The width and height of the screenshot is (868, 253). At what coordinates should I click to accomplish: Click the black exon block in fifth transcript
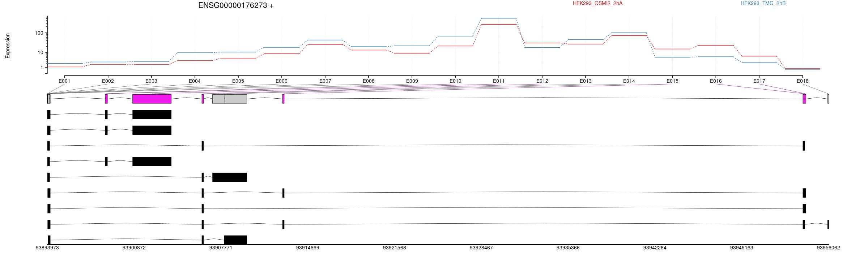(230, 177)
